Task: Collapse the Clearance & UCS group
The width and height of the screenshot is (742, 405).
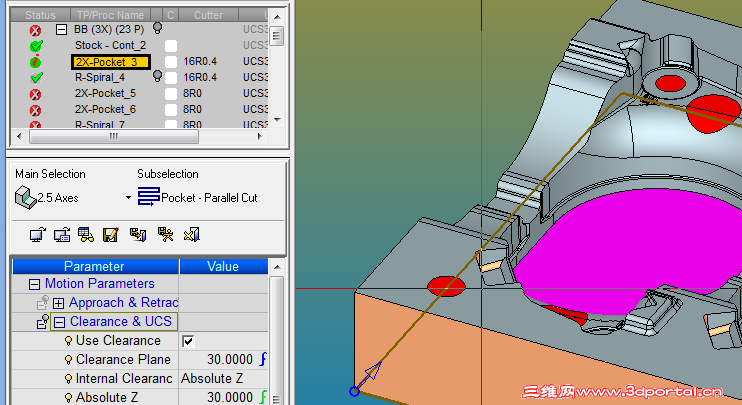Action: point(59,322)
